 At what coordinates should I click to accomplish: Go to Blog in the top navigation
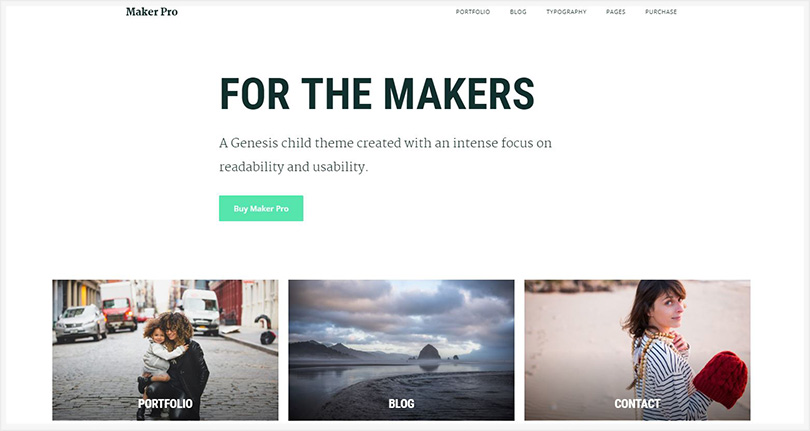(x=518, y=12)
